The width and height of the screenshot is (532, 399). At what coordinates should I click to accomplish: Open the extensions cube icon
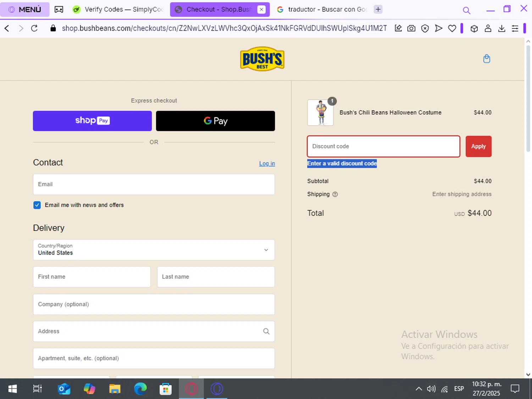474,29
